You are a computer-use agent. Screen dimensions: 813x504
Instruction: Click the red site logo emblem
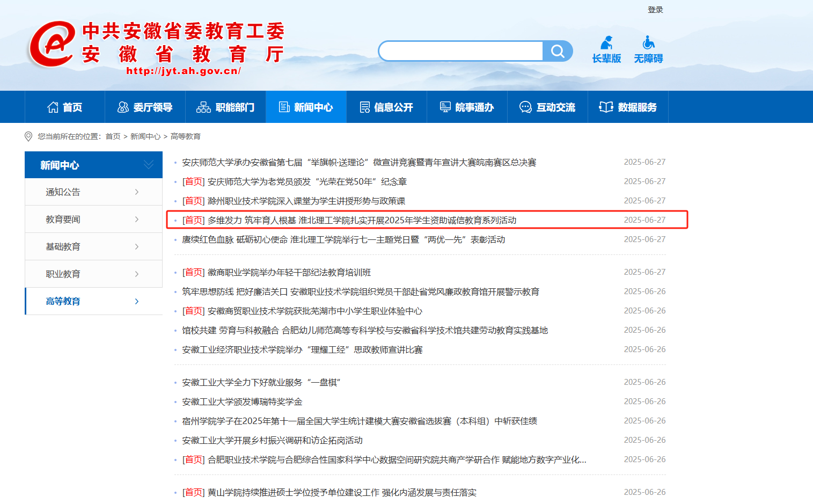pos(52,45)
